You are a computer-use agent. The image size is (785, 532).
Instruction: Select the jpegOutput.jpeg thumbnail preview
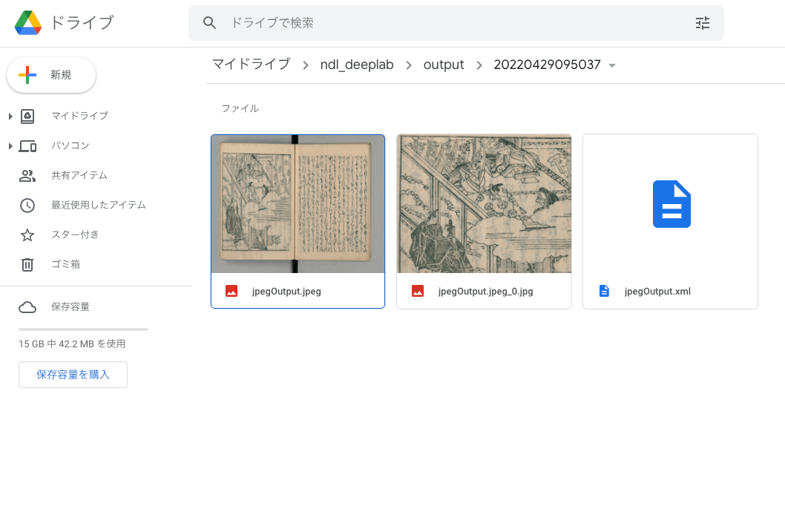[x=298, y=204]
